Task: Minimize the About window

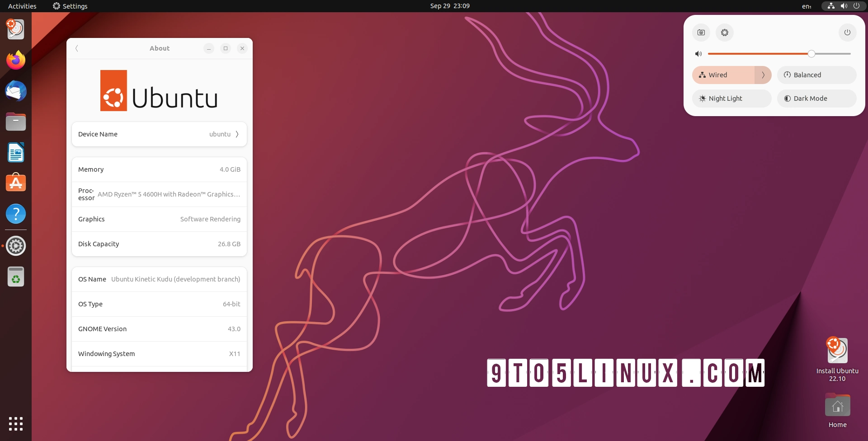Action: (209, 48)
